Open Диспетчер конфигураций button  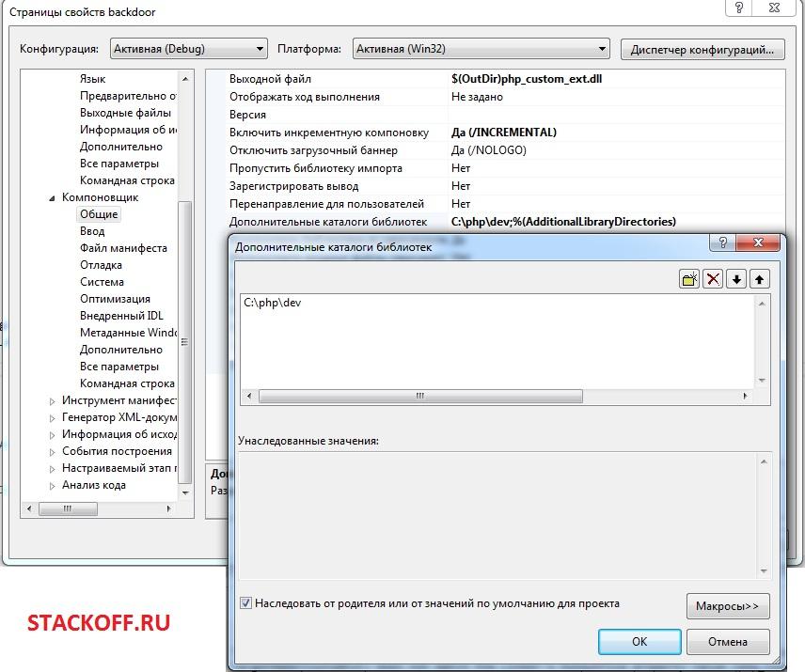click(702, 50)
